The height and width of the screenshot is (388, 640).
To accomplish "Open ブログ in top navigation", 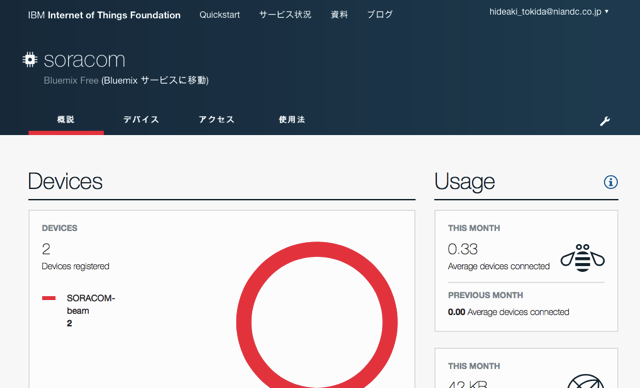I will [x=380, y=15].
